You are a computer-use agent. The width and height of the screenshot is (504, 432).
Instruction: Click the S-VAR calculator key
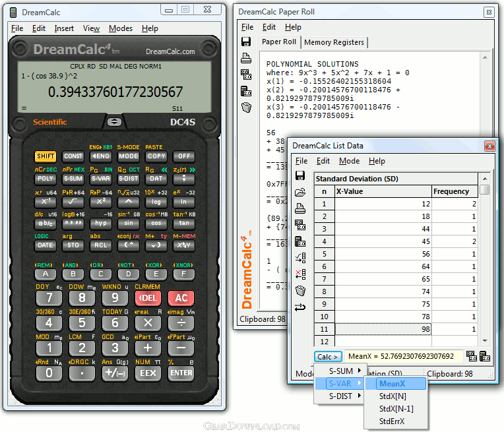[101, 179]
